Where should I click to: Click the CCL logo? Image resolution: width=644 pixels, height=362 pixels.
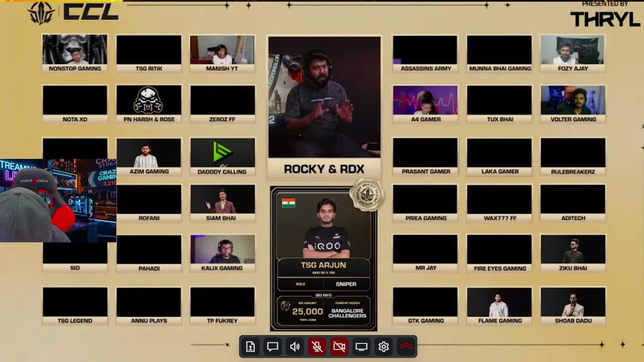point(73,13)
